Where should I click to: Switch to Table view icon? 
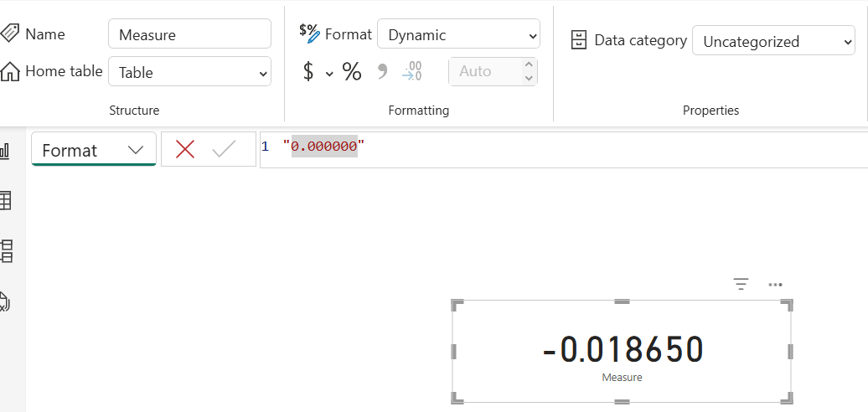(x=4, y=200)
